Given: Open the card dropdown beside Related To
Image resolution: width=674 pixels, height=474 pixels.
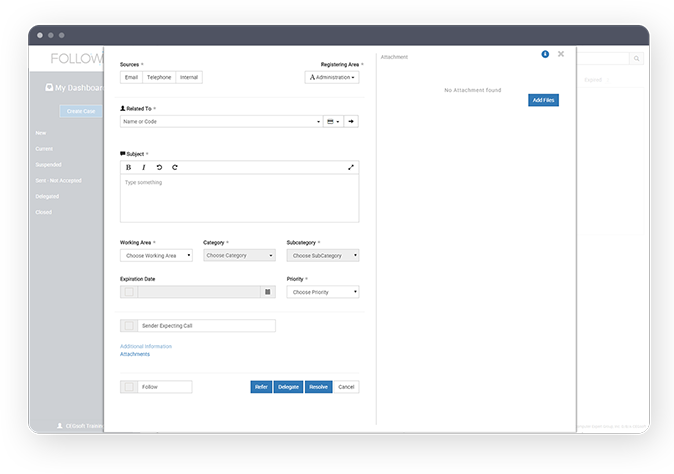Looking at the screenshot, I should [333, 122].
